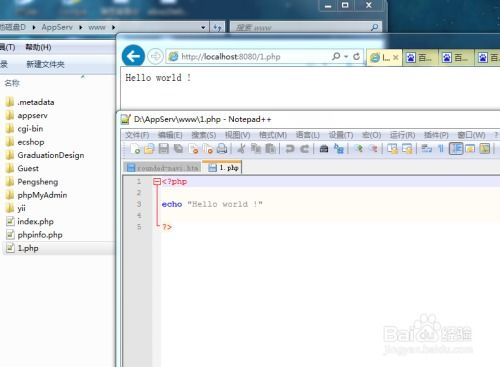Screen dimensions: 500x367
Task: Select the second Baidu browser tab
Action: pyautogui.click(x=457, y=58)
